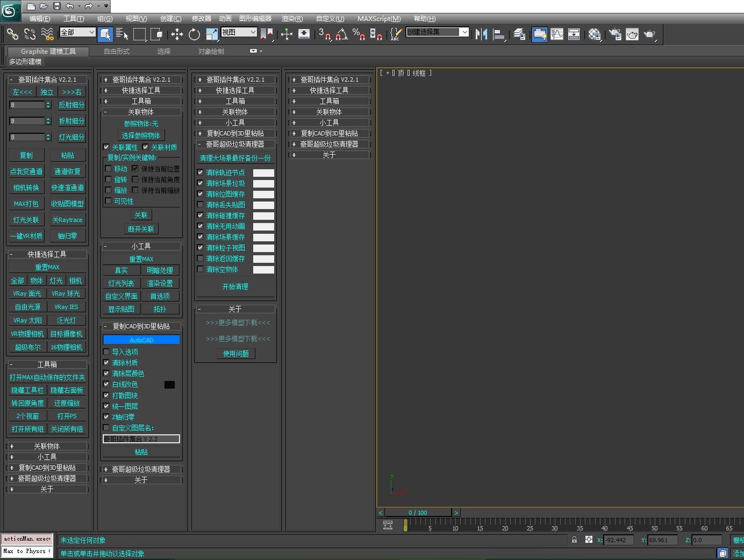Click the Selection Lock icon in status bar
This screenshot has width=744, height=560.
[574, 540]
